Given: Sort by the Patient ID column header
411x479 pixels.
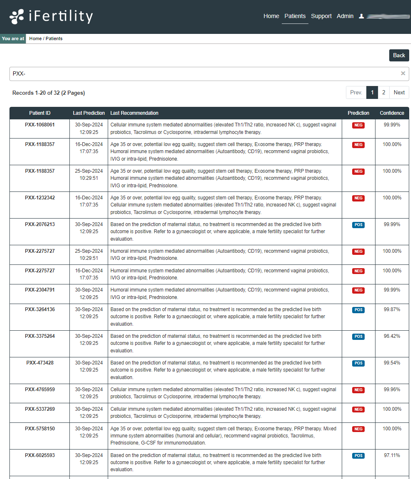Looking at the screenshot, I should click(40, 113).
